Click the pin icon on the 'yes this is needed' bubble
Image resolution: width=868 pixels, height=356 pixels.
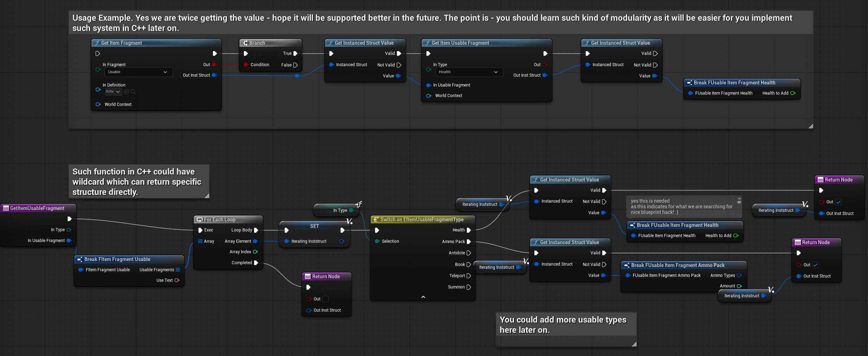click(739, 201)
